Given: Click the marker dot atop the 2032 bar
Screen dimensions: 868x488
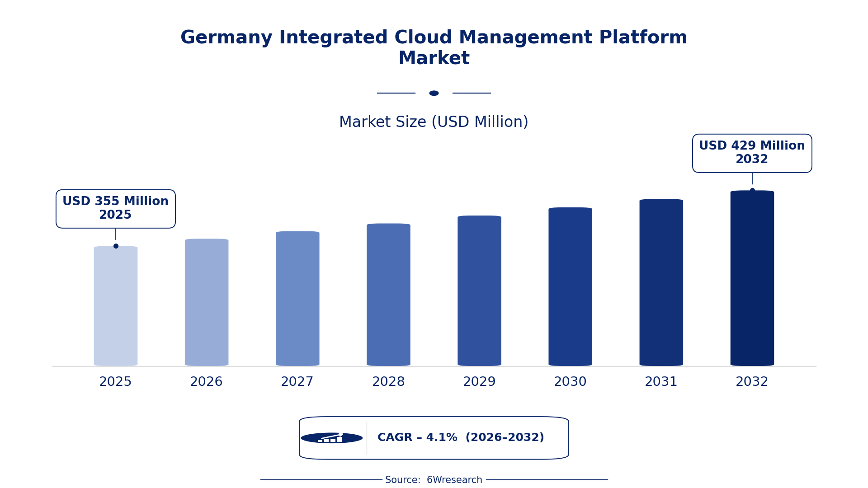Looking at the screenshot, I should [752, 191].
